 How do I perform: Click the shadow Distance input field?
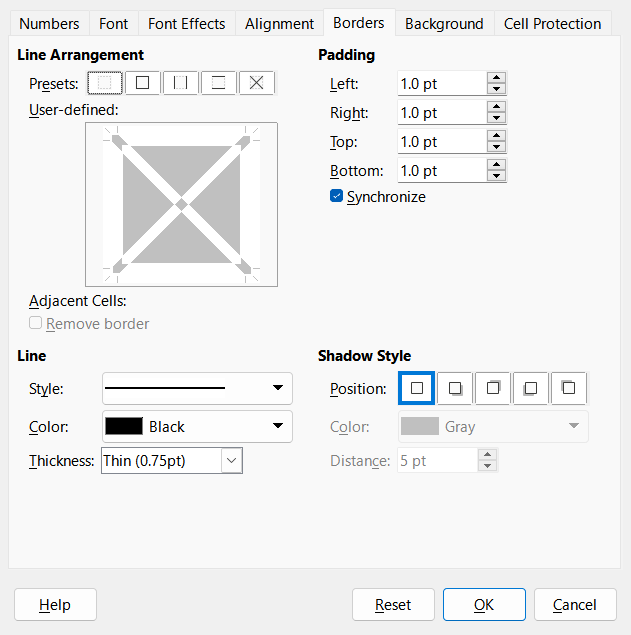click(438, 460)
